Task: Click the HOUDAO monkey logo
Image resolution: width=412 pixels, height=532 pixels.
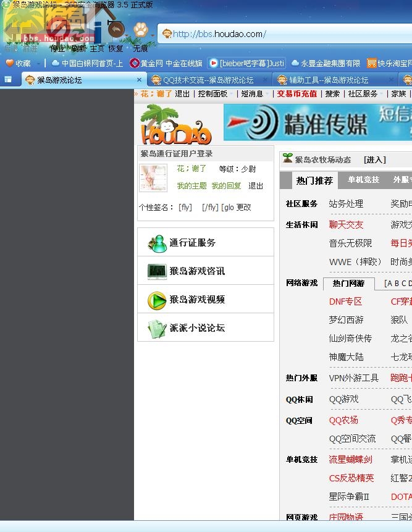Action: point(175,125)
